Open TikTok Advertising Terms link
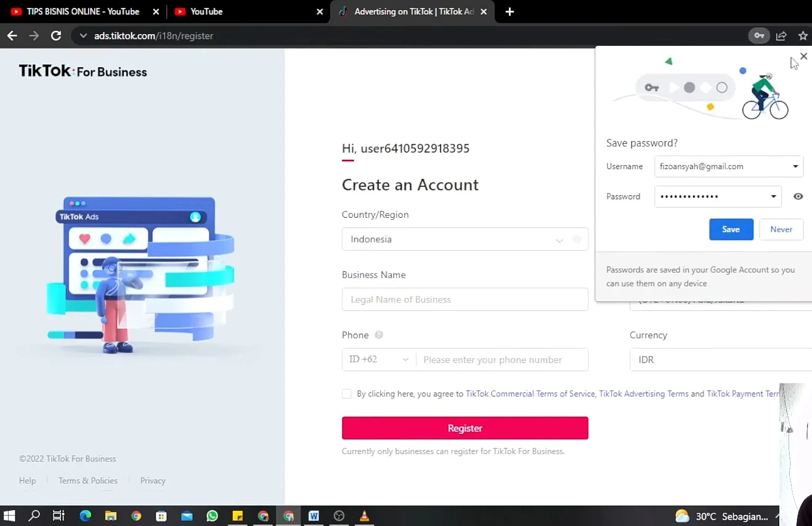The width and height of the screenshot is (812, 526). 643,394
